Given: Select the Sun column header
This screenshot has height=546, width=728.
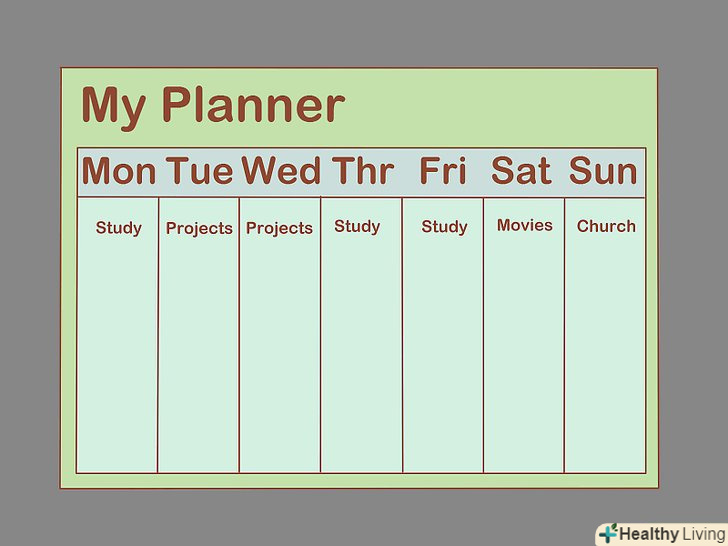Looking at the screenshot, I should pyautogui.click(x=603, y=172).
